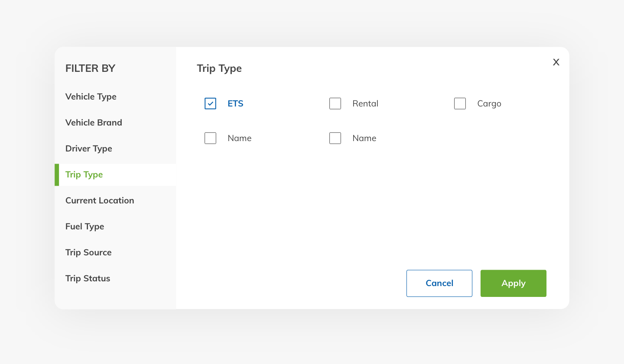This screenshot has width=624, height=364.
Task: Click the Cargo option label
Action: coord(489,103)
